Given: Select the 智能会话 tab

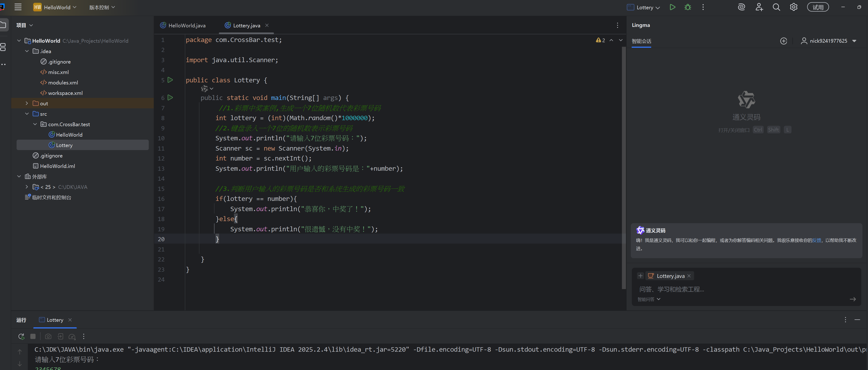Looking at the screenshot, I should click(641, 41).
